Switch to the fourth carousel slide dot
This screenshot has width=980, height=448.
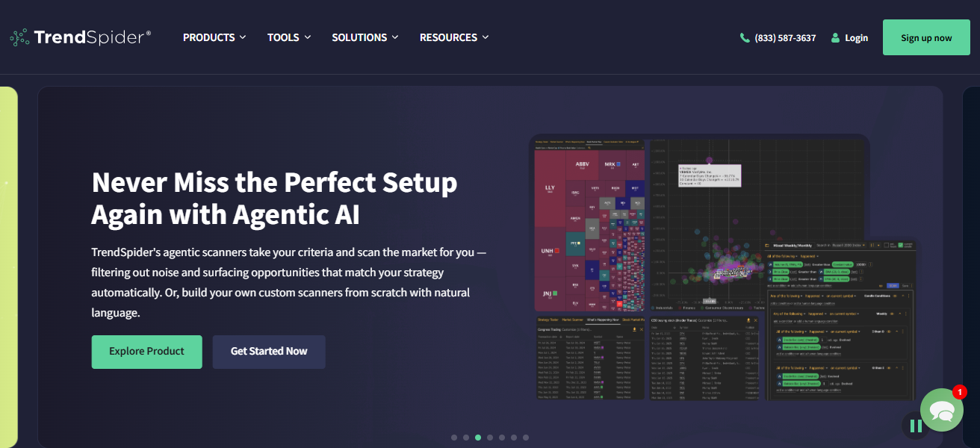pos(490,438)
